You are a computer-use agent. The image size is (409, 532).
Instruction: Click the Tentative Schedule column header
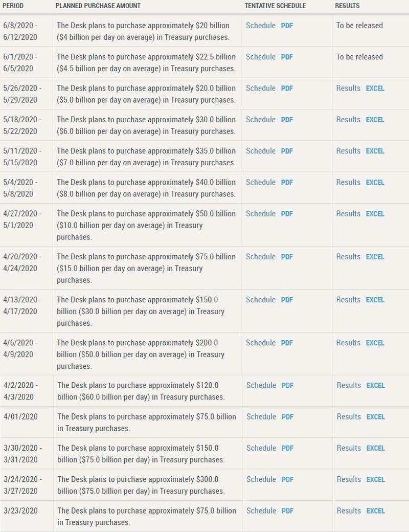click(275, 6)
